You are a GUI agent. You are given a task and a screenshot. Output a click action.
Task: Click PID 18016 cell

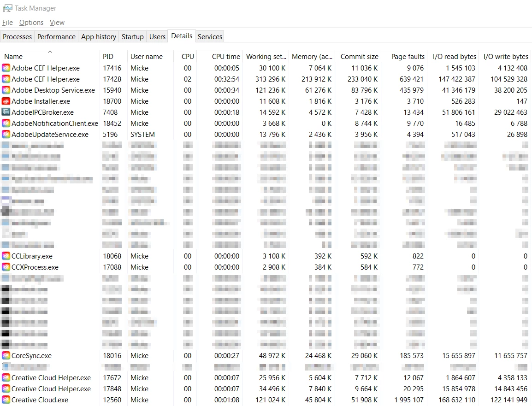point(112,356)
